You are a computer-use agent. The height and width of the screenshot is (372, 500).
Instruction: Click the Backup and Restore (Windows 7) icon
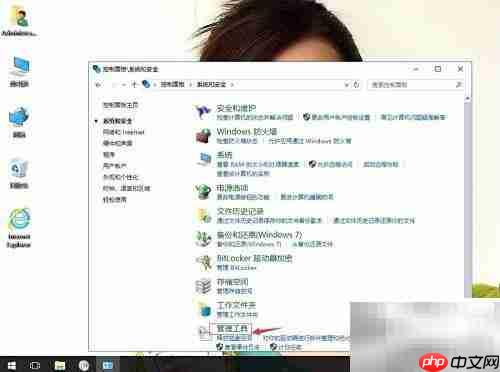[203, 239]
